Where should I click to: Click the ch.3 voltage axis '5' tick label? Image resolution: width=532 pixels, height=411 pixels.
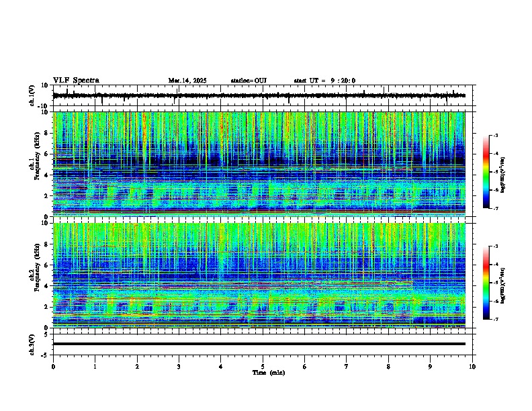coord(47,334)
